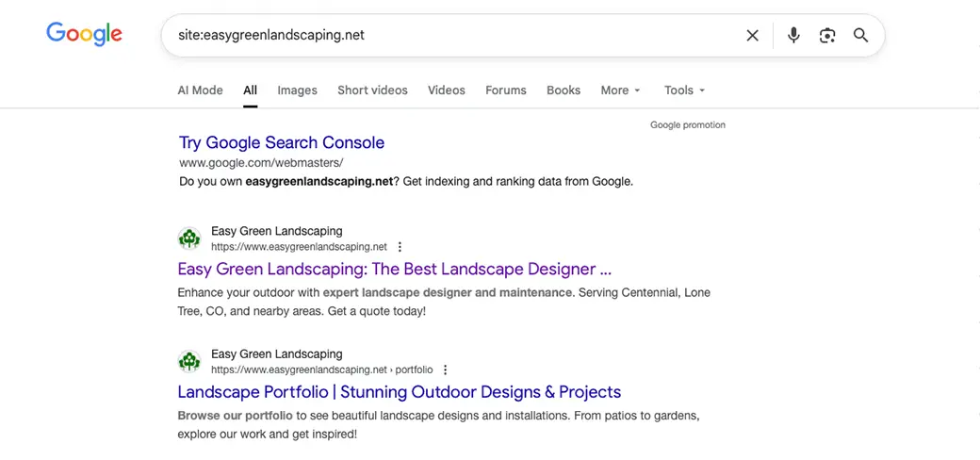
Task: Open three-dot menu for portfolio result
Action: point(446,370)
